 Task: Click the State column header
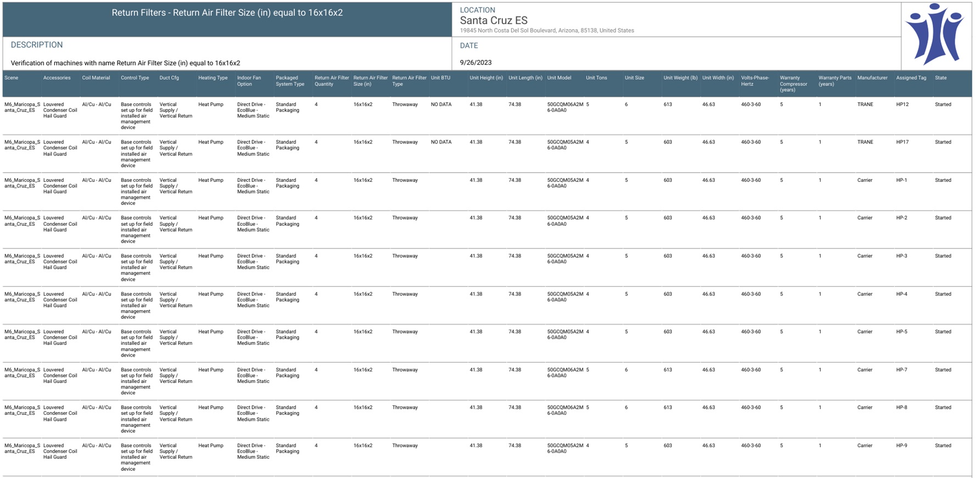(x=940, y=78)
